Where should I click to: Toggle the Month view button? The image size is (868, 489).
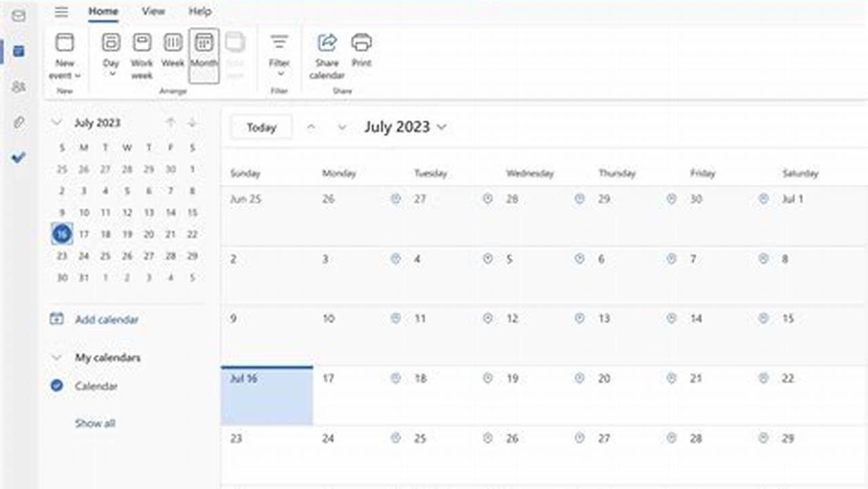pos(204,53)
